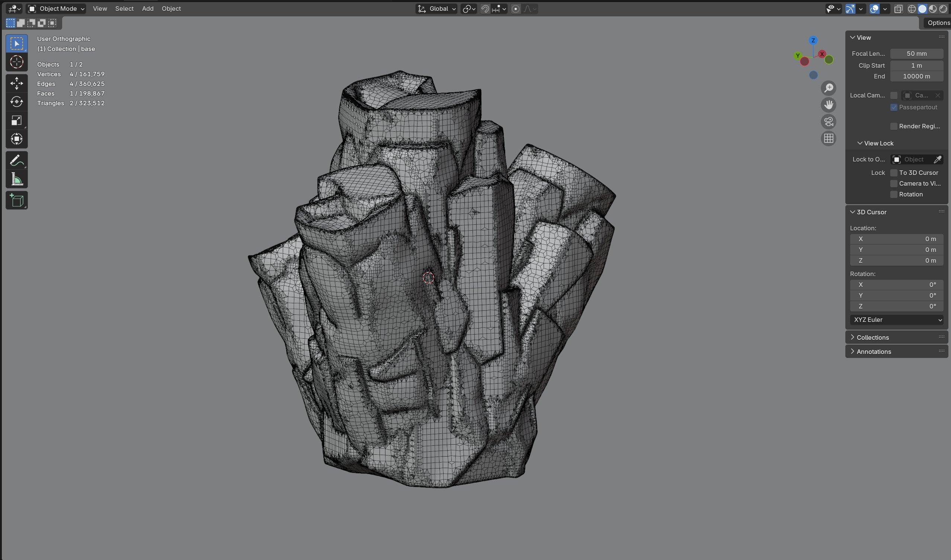Click the Z axis on navigation gizmo
951x560 pixels.
coord(813,41)
